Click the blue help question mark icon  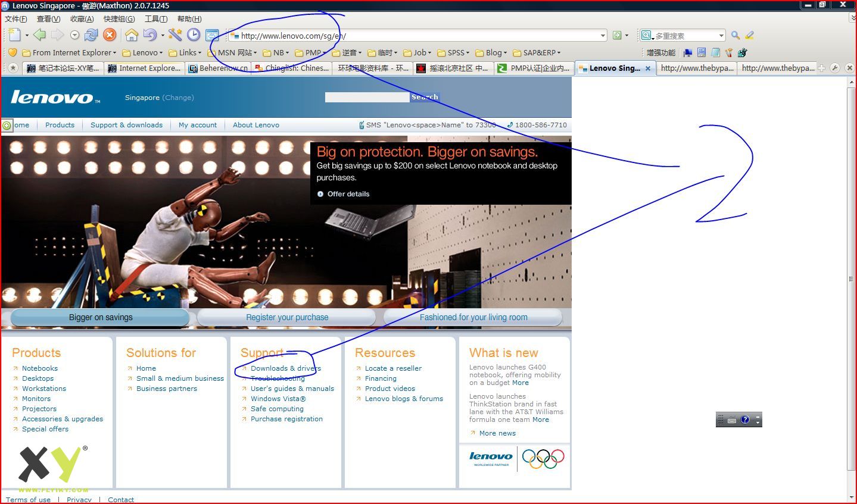tap(744, 420)
